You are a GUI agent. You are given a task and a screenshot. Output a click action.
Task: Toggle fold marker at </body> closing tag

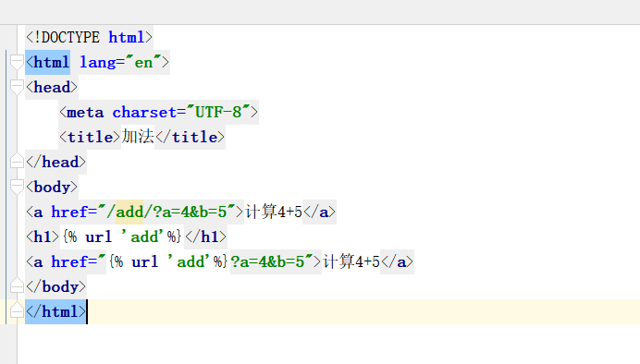(x=17, y=286)
